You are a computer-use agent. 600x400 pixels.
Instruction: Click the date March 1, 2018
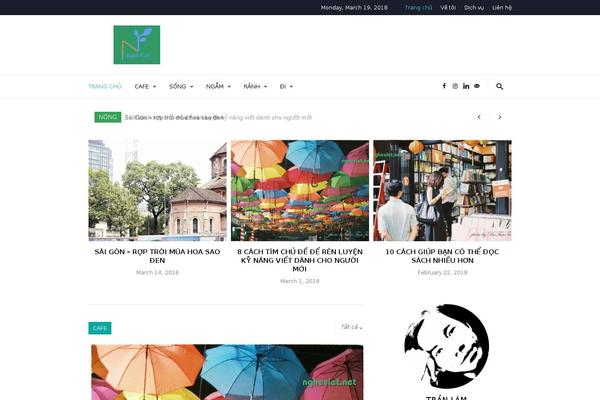[300, 281]
